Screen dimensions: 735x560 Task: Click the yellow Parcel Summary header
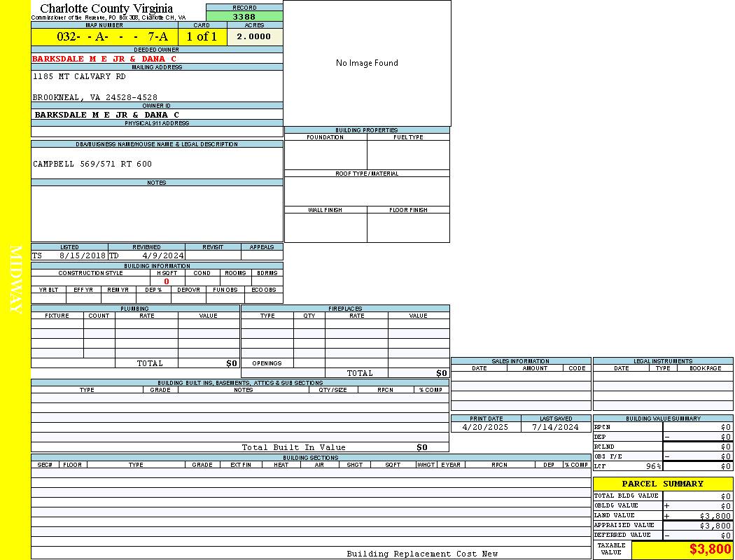(x=662, y=484)
